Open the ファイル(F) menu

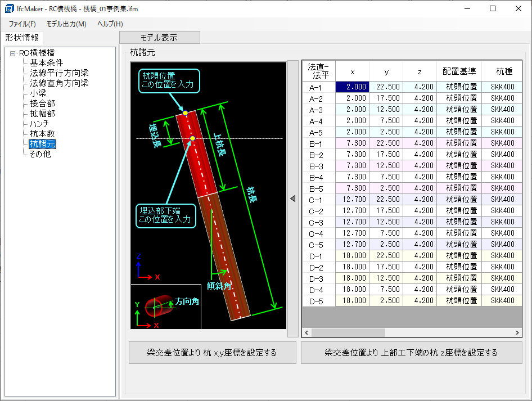tap(22, 24)
